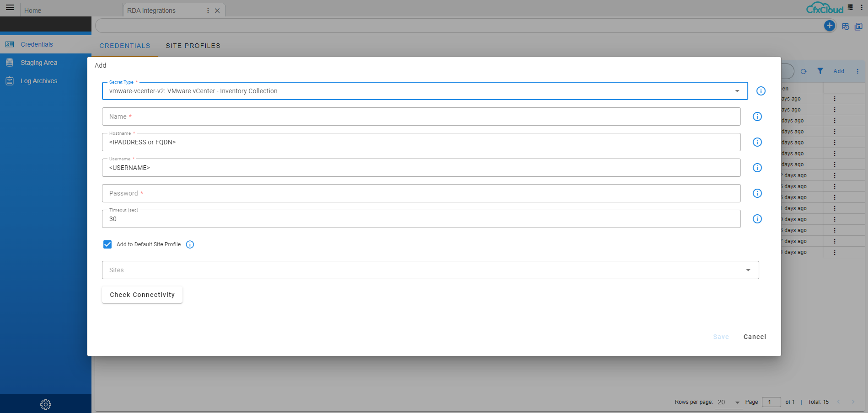Open the hamburger menu icon

coord(10,8)
